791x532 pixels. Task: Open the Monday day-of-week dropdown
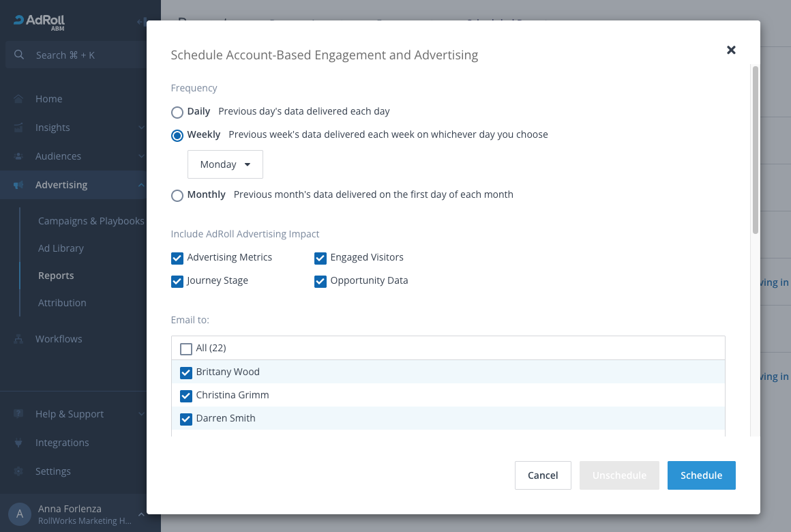(225, 164)
